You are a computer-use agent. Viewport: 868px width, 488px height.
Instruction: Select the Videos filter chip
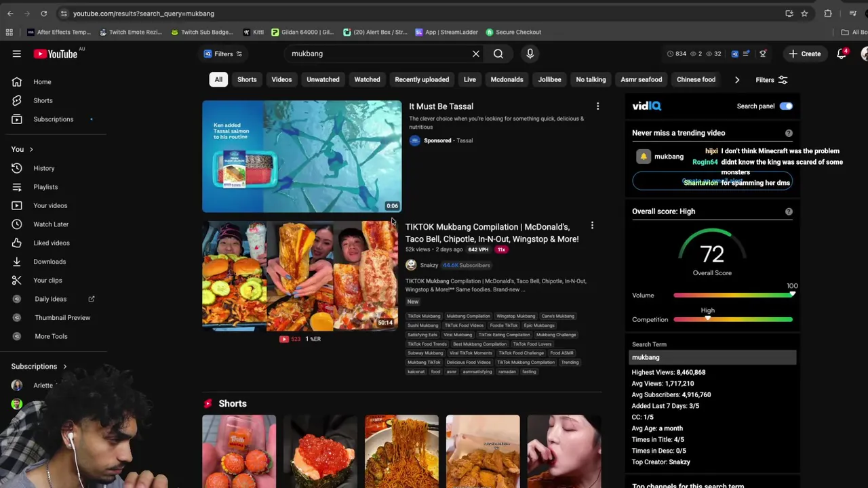(281, 80)
